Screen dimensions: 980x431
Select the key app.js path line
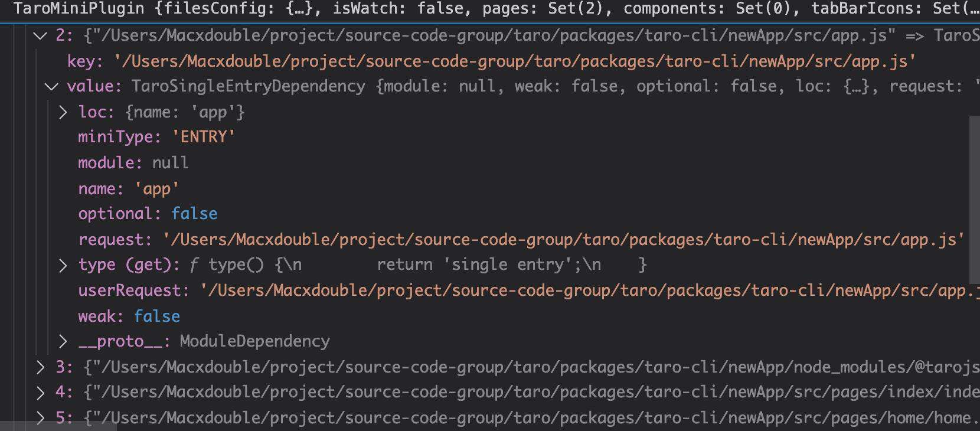click(491, 61)
